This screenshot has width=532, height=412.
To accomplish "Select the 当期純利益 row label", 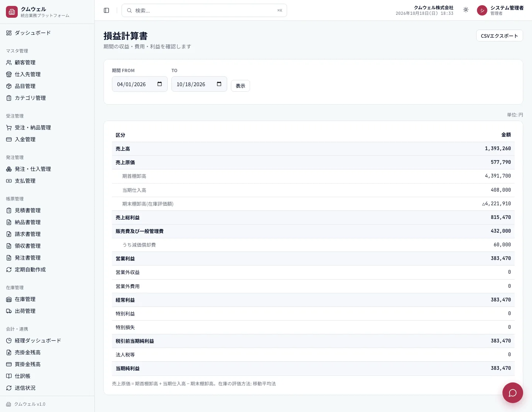I will point(128,368).
